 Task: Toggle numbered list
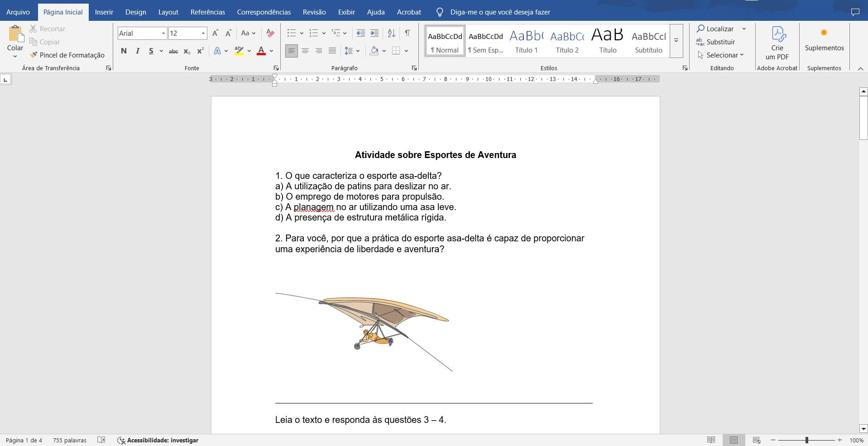(x=313, y=33)
